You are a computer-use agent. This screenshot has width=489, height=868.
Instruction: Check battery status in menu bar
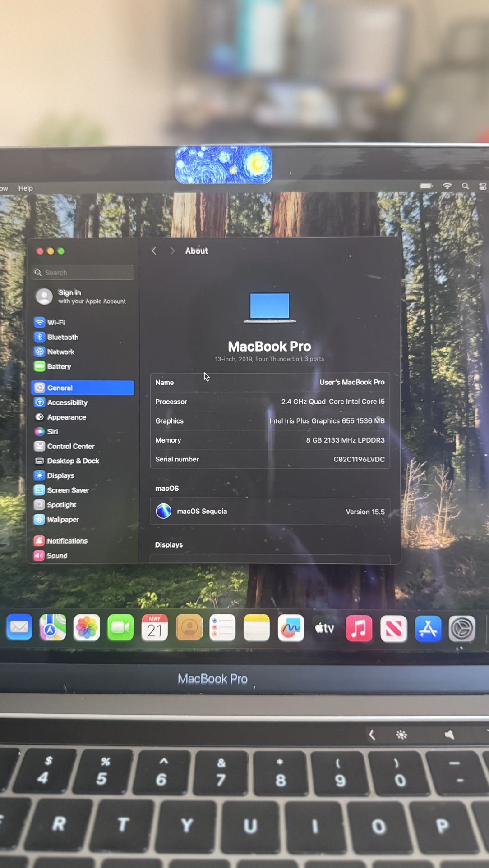(x=426, y=186)
